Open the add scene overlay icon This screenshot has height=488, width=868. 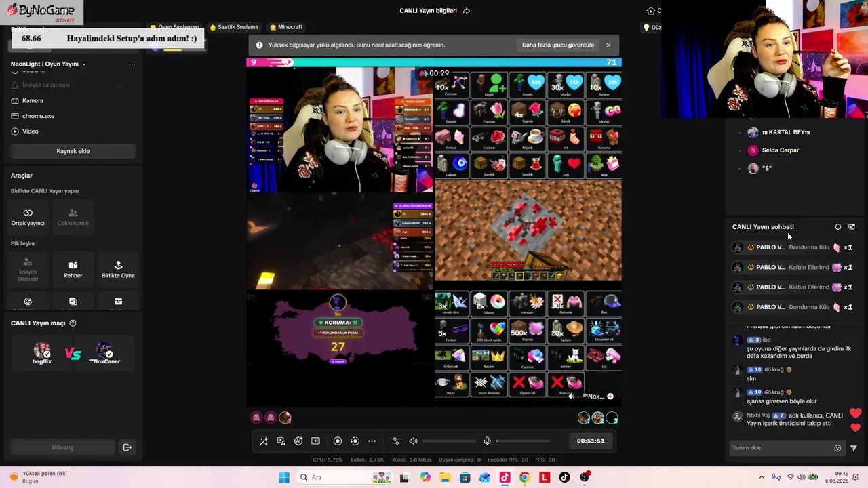coord(315,441)
